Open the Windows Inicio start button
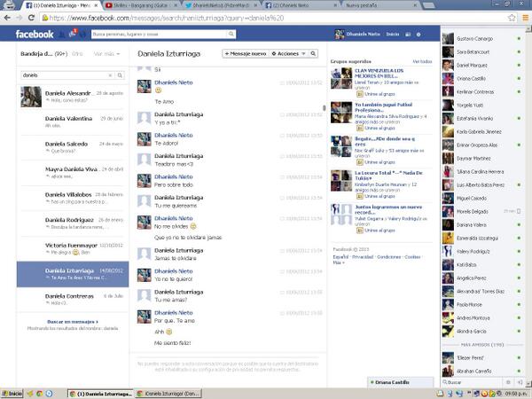The width and height of the screenshot is (532, 399). (12, 394)
